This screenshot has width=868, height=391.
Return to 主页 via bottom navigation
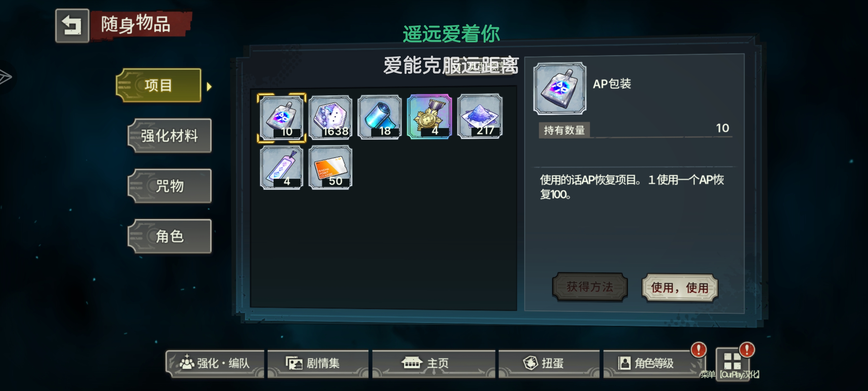(434, 363)
